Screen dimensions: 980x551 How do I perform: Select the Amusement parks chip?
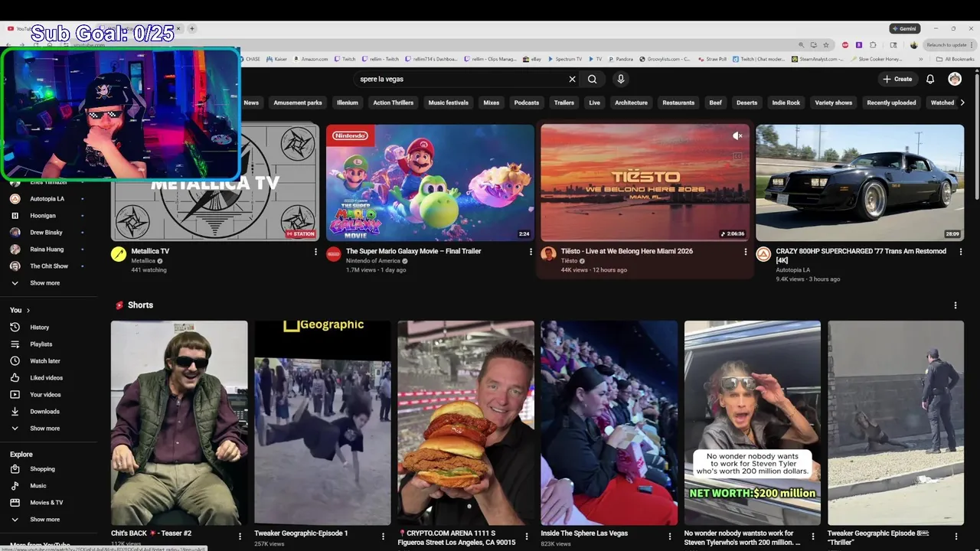click(x=298, y=103)
